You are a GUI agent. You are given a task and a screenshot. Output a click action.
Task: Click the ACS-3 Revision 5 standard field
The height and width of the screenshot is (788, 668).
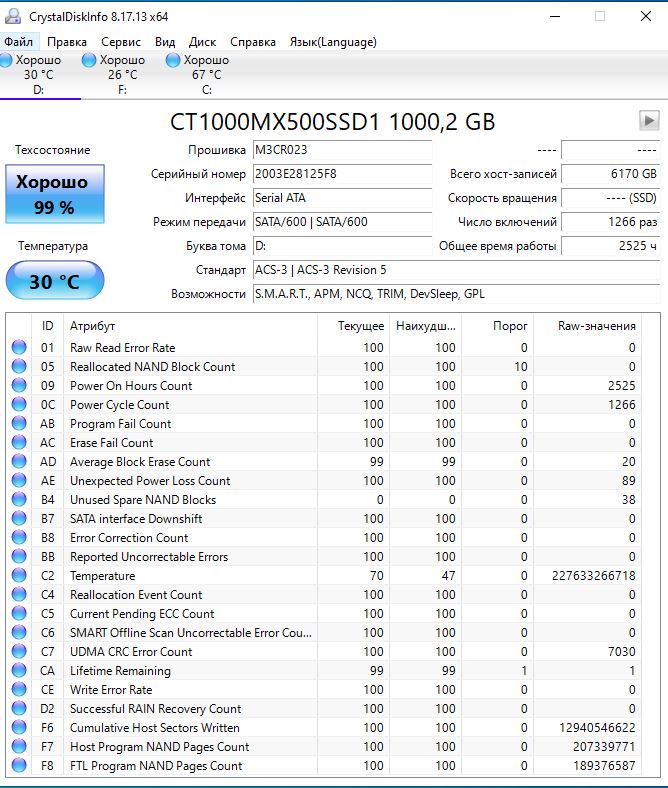456,270
